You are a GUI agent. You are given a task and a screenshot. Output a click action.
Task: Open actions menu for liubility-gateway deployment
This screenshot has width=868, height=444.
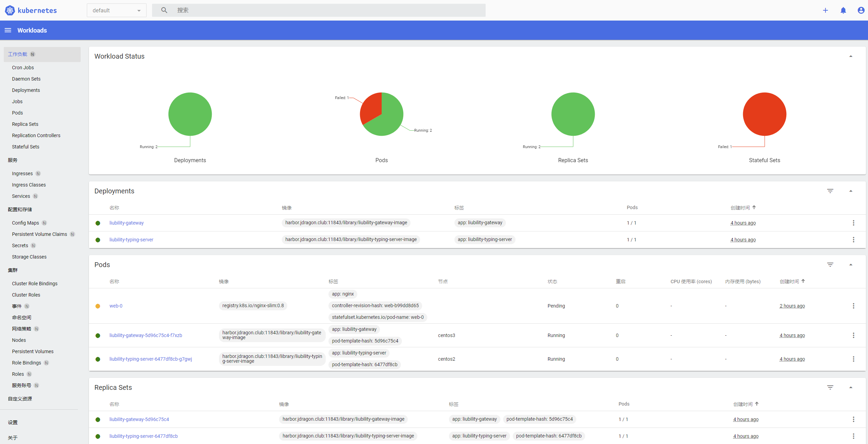(854, 223)
